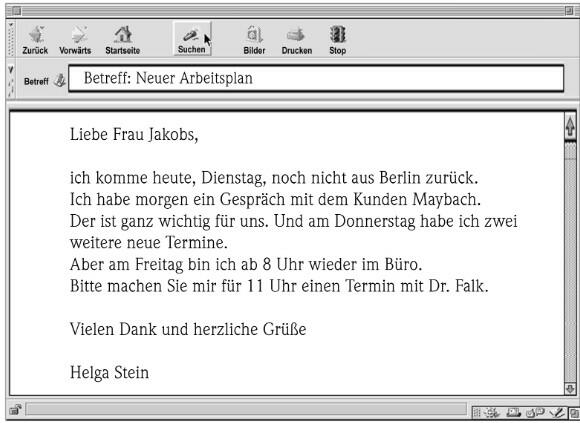Click the Drucken printer icon
The height and width of the screenshot is (423, 580).
296,35
